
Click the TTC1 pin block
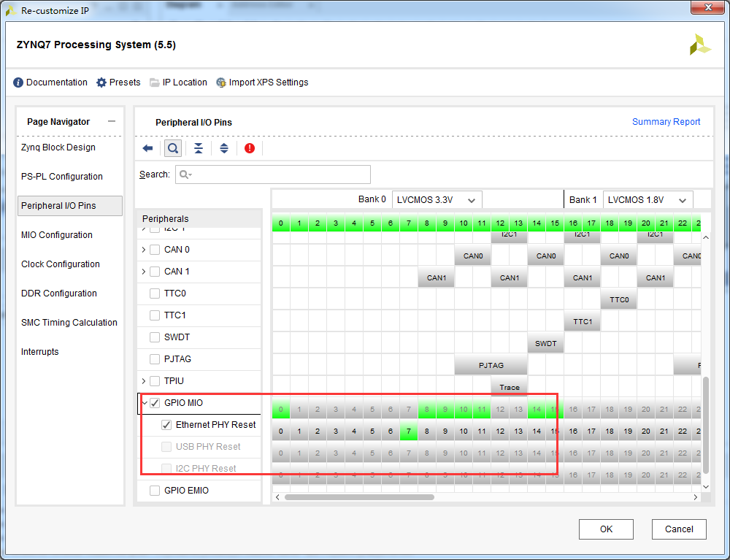[583, 321]
